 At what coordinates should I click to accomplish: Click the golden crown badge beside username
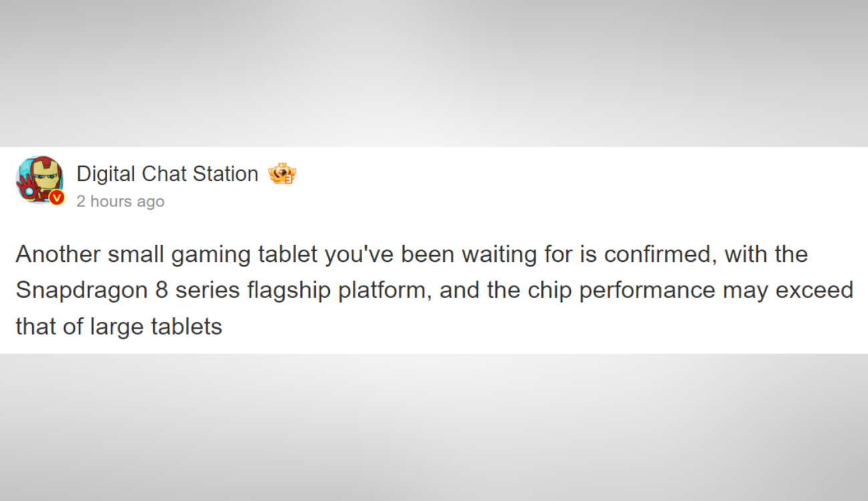(282, 174)
